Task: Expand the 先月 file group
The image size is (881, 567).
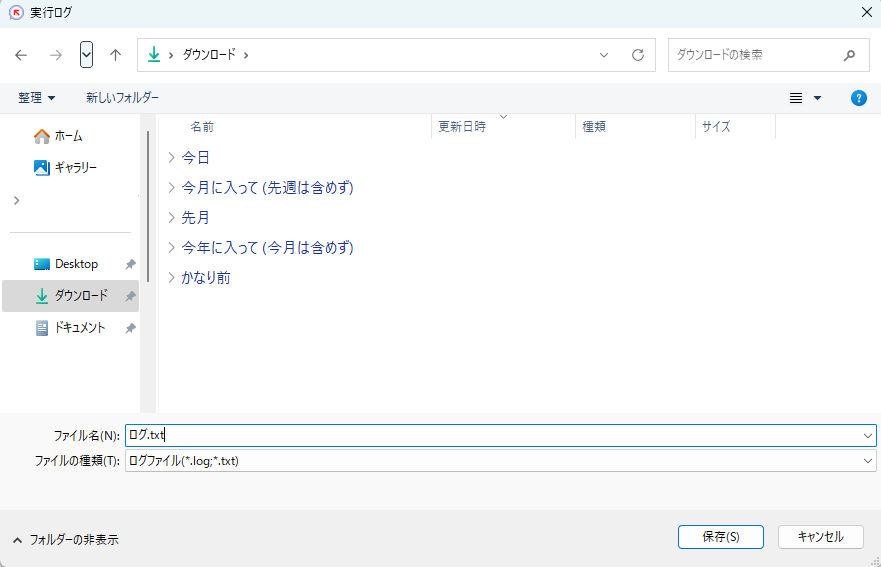Action: click(x=172, y=217)
